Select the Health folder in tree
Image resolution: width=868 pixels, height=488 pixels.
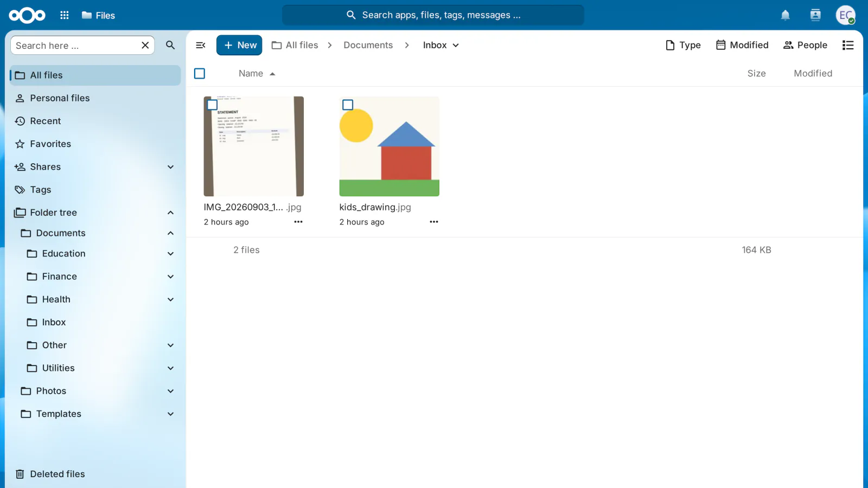[56, 299]
